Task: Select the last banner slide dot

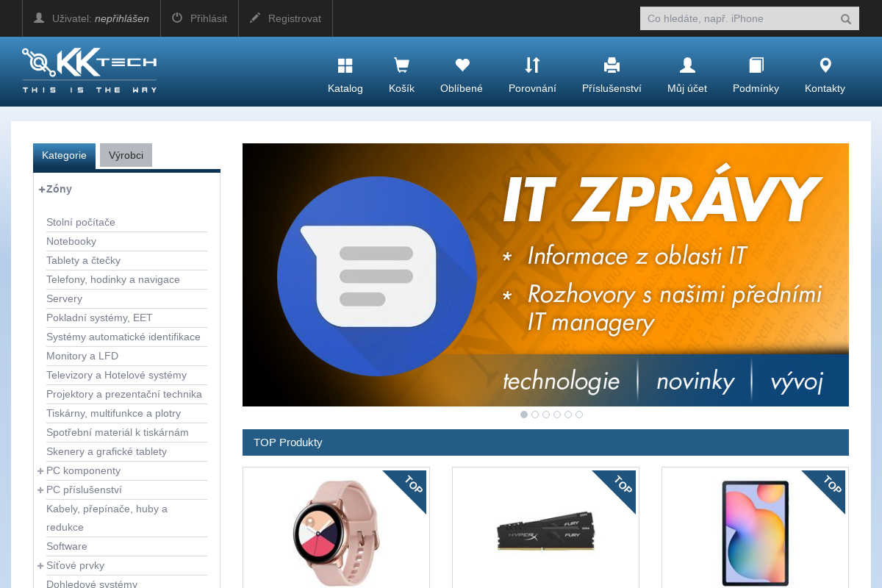Action: tap(579, 415)
